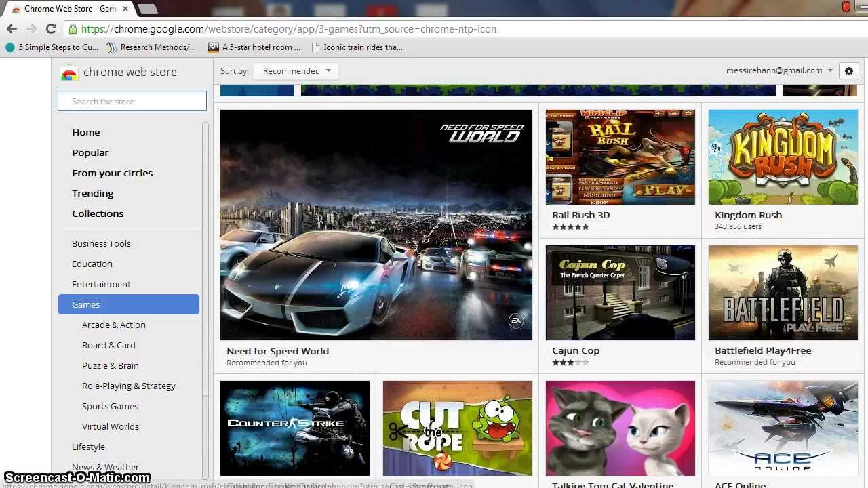
Task: Open Talking Tom Cat Valentine thumbnail
Action: 620,428
